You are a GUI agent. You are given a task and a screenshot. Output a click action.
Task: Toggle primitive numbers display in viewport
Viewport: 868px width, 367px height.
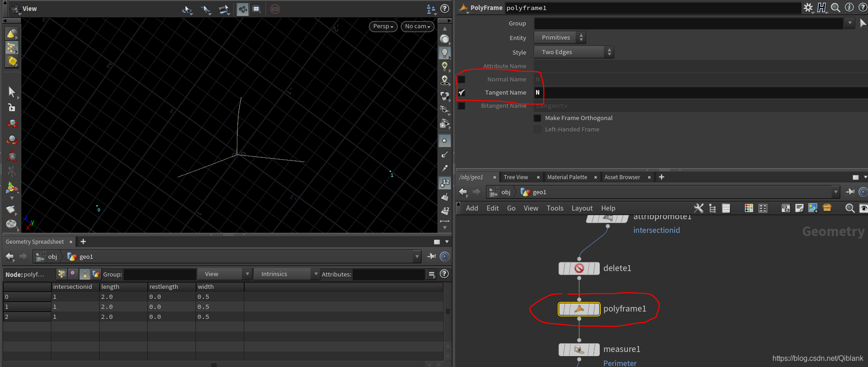445,211
